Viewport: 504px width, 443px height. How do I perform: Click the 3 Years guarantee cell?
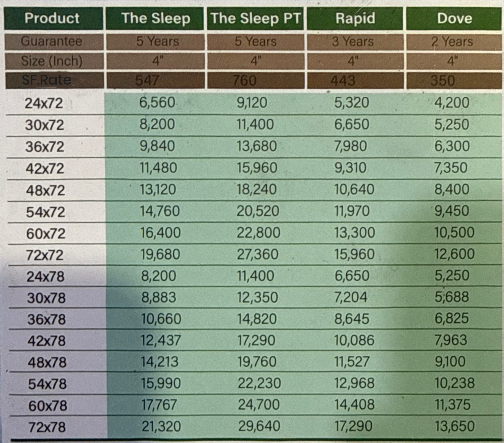(352, 42)
